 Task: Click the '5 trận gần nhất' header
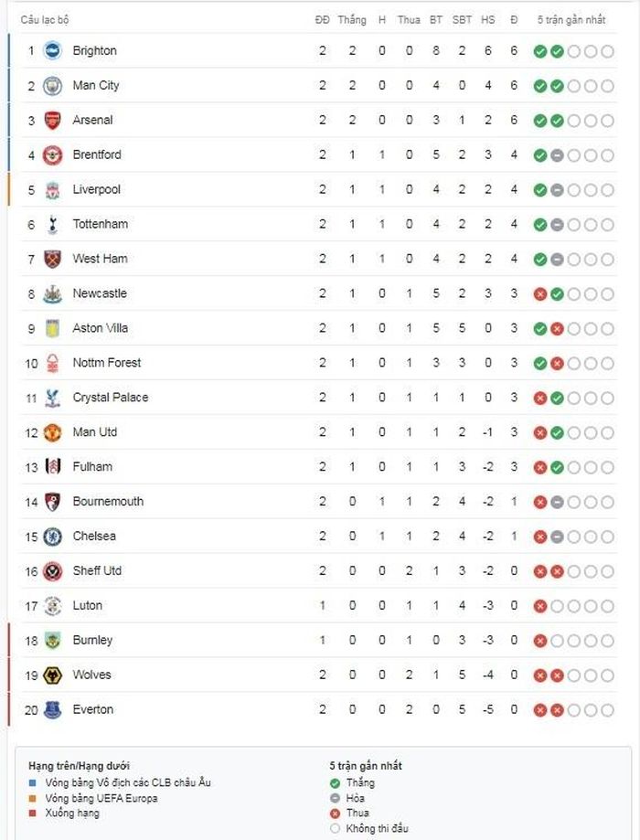point(571,20)
